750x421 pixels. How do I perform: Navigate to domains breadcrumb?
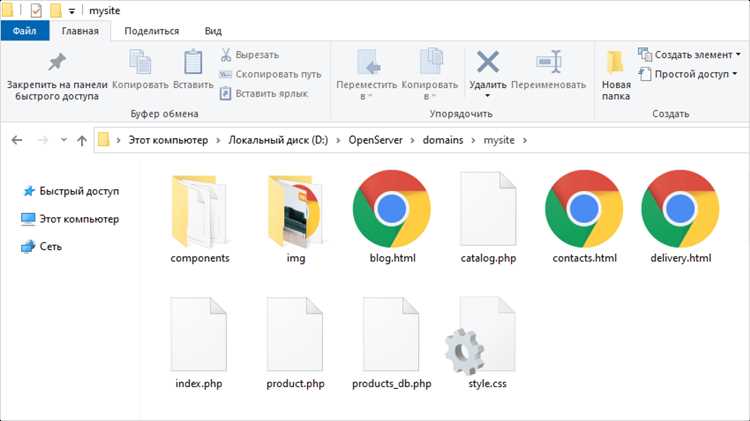pos(443,140)
